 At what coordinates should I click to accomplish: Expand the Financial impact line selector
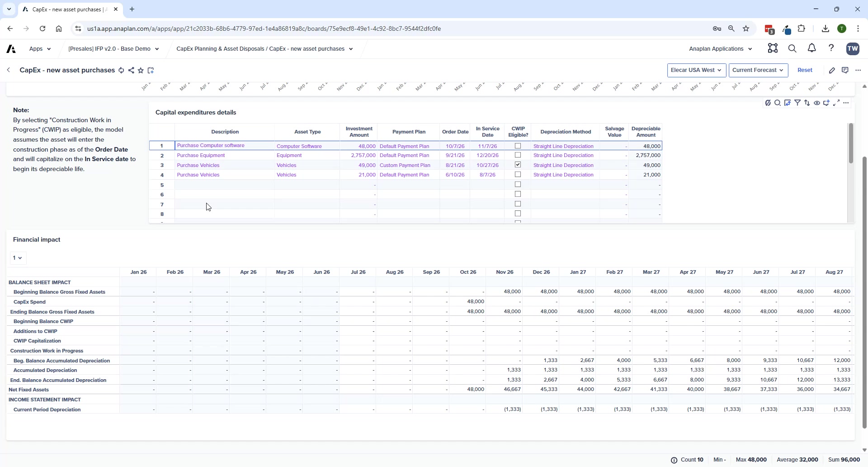(x=18, y=258)
